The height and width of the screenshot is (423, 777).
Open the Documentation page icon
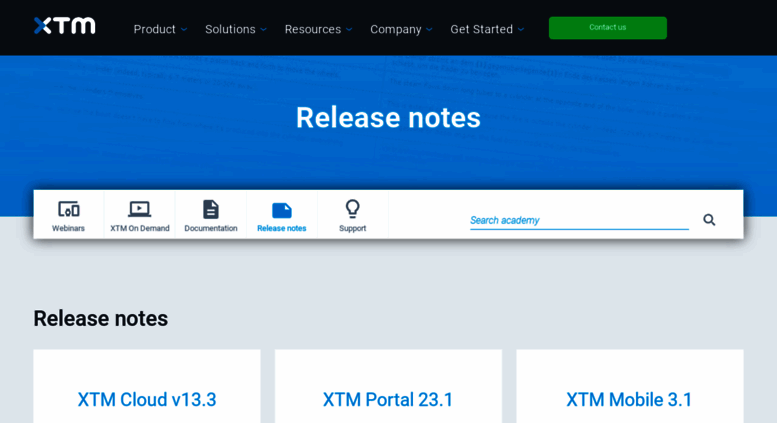coord(211,209)
